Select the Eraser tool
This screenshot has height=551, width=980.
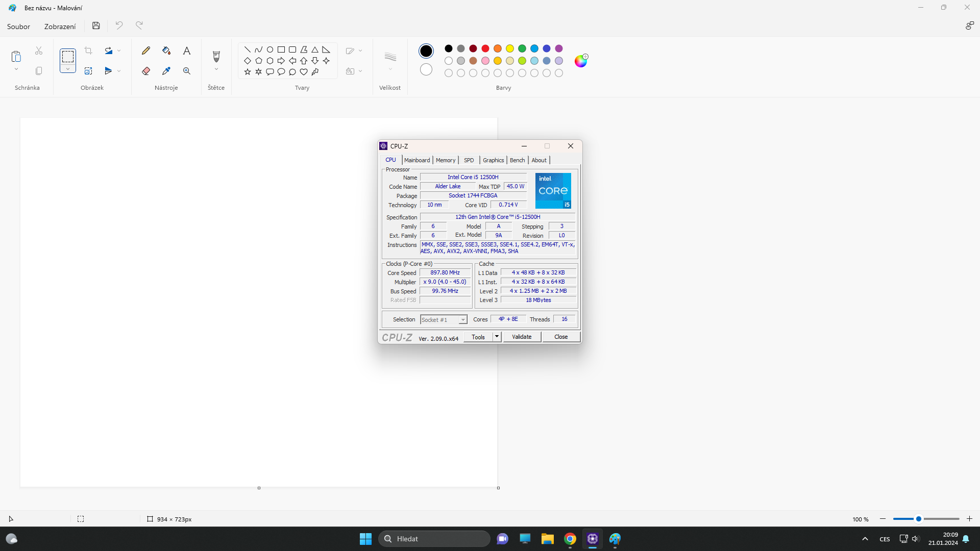click(146, 71)
